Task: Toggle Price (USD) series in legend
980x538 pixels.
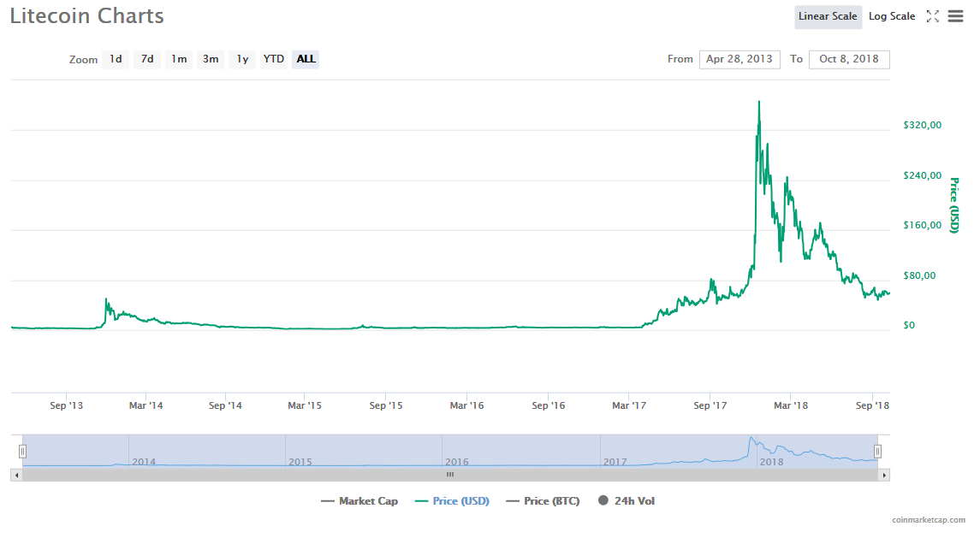Action: point(452,501)
